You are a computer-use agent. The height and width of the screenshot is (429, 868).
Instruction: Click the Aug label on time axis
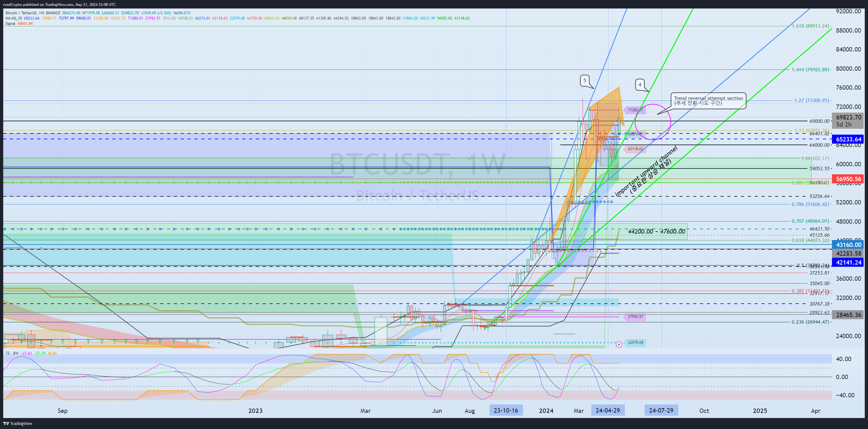[x=470, y=411]
